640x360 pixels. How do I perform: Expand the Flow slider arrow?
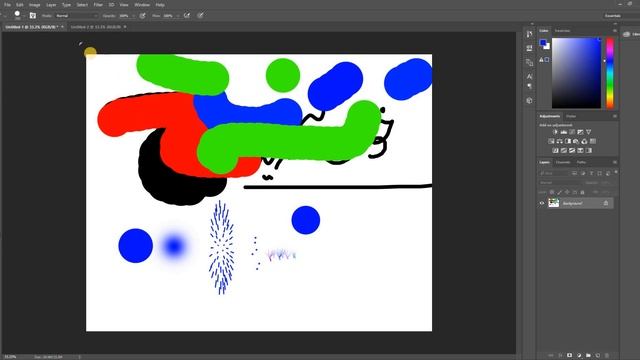coord(178,16)
